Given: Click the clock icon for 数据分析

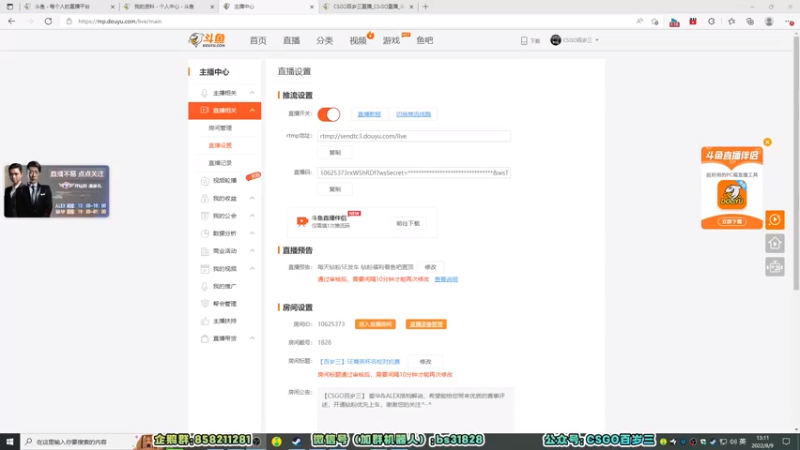Looking at the screenshot, I should pyautogui.click(x=205, y=233).
